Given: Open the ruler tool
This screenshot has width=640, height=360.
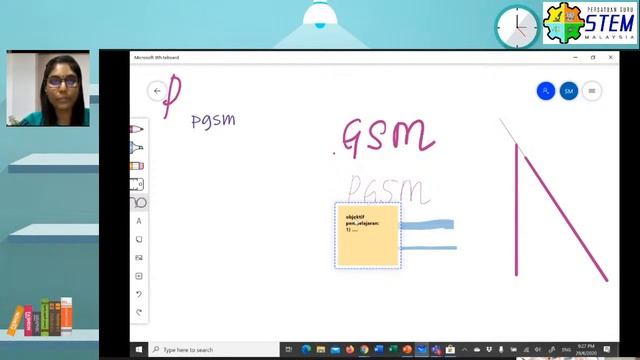Looking at the screenshot, I should pos(137,184).
